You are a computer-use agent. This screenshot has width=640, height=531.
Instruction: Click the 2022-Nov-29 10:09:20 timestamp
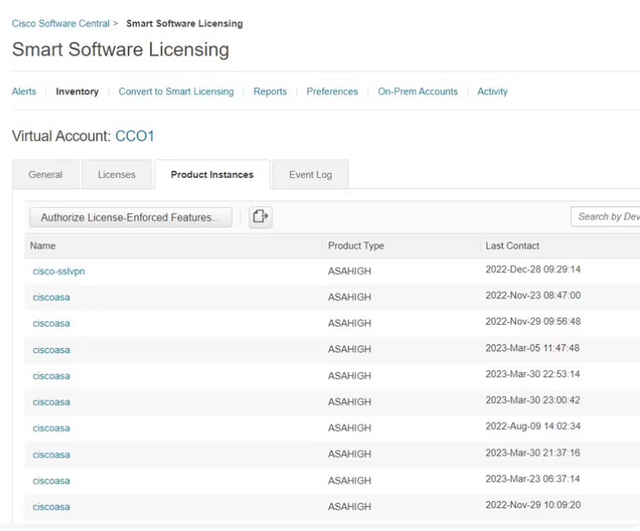533,505
